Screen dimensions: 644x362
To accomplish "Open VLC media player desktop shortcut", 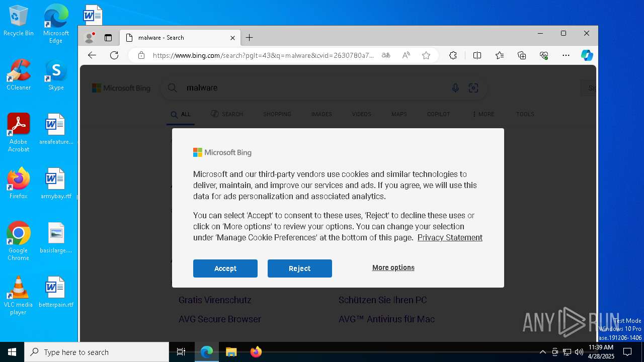I will coord(19,296).
